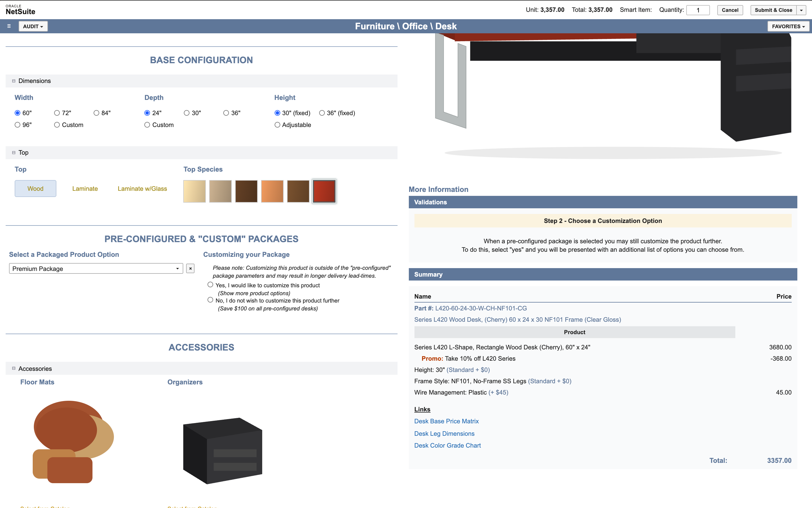812x508 pixels.
Task: Open the Submit & Close arrow menu
Action: click(x=801, y=10)
